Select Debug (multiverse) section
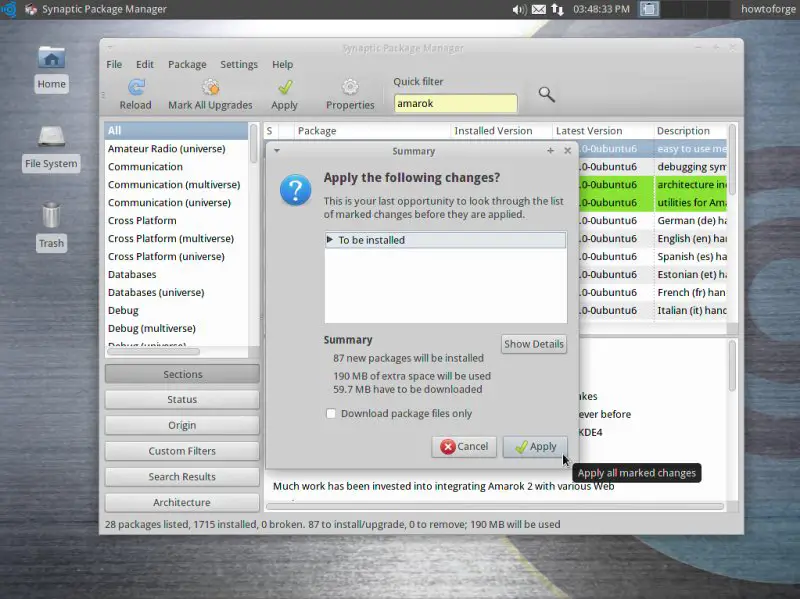The image size is (800, 599). pyautogui.click(x=177, y=328)
